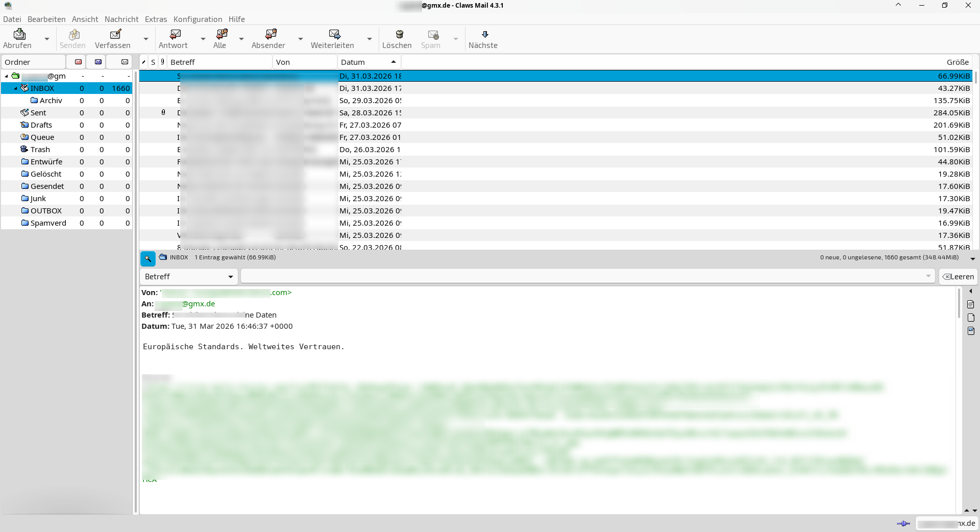Open dropdown arrow next to Weiterleiten
Viewport: 980px width, 532px height.
pyautogui.click(x=369, y=39)
